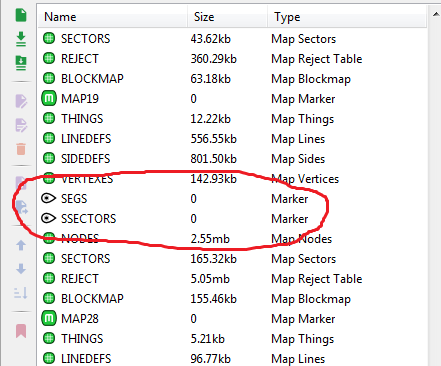Click the Move Up arrow icon
The image size is (441, 366).
(x=21, y=245)
